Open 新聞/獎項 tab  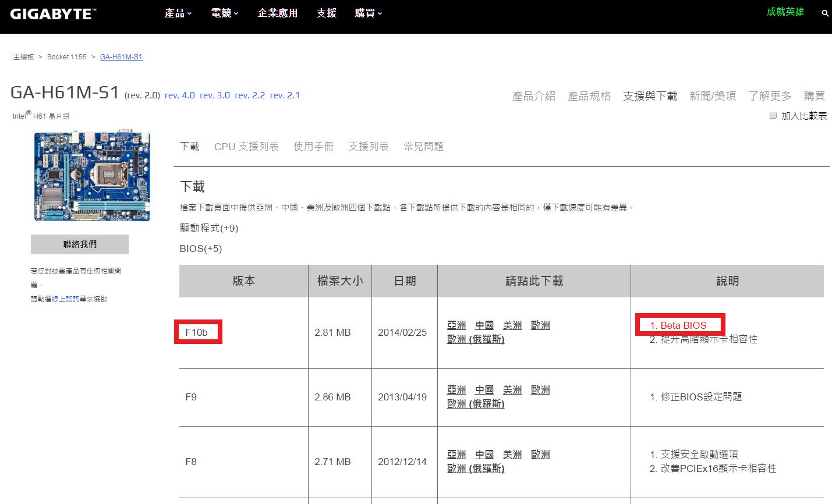[713, 96]
